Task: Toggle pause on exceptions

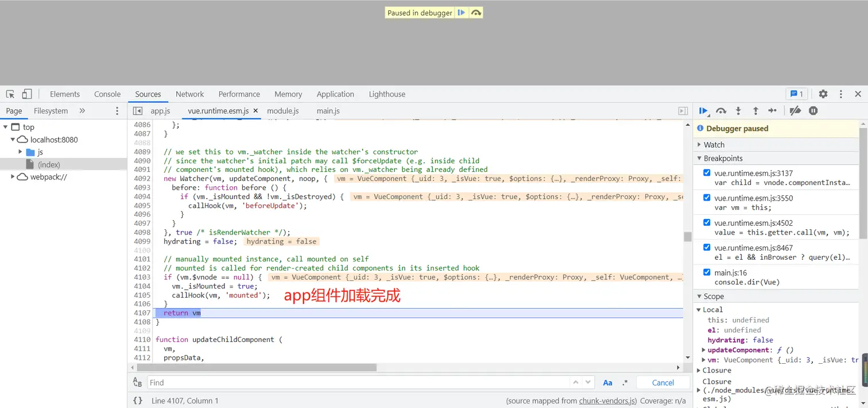Action: 813,111
